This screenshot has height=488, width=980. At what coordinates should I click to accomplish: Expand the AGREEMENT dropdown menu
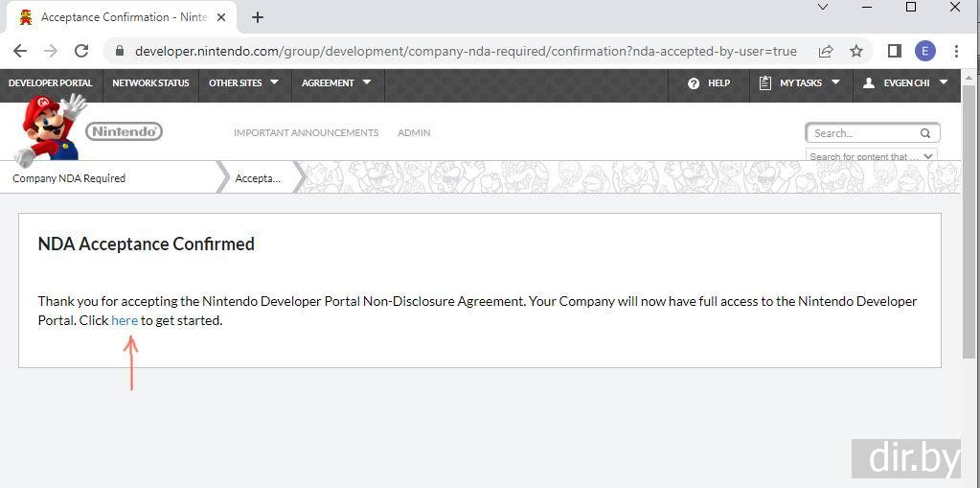click(337, 82)
